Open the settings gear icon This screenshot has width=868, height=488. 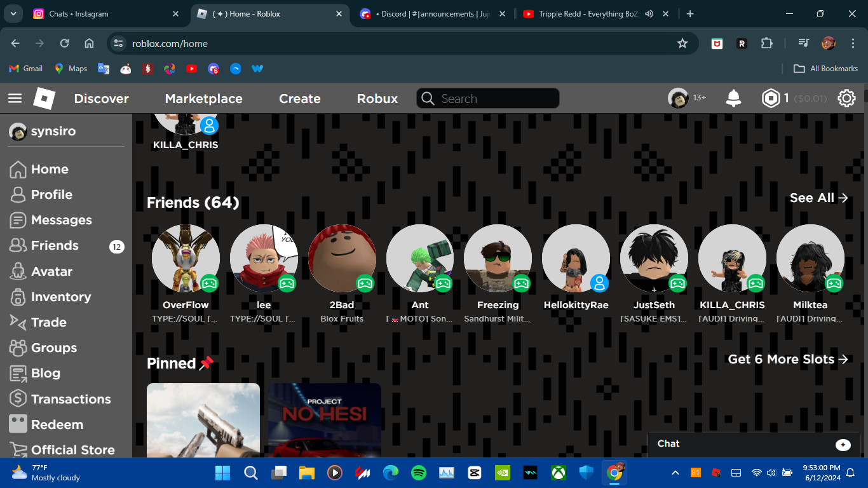tap(846, 98)
